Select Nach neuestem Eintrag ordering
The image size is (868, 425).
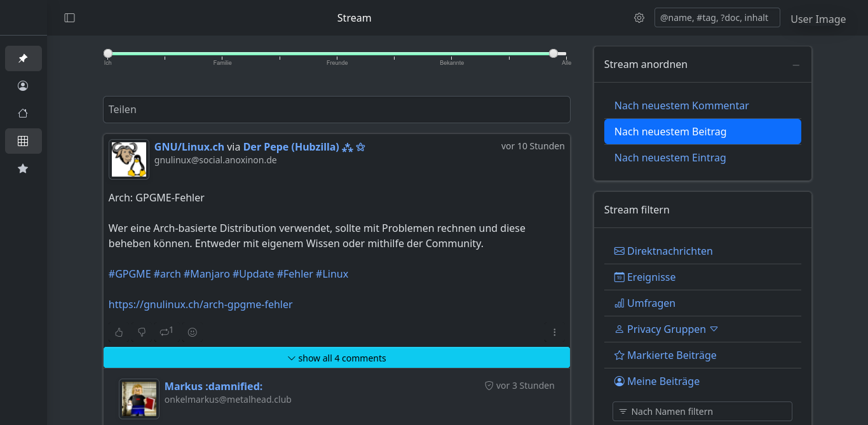pos(670,158)
